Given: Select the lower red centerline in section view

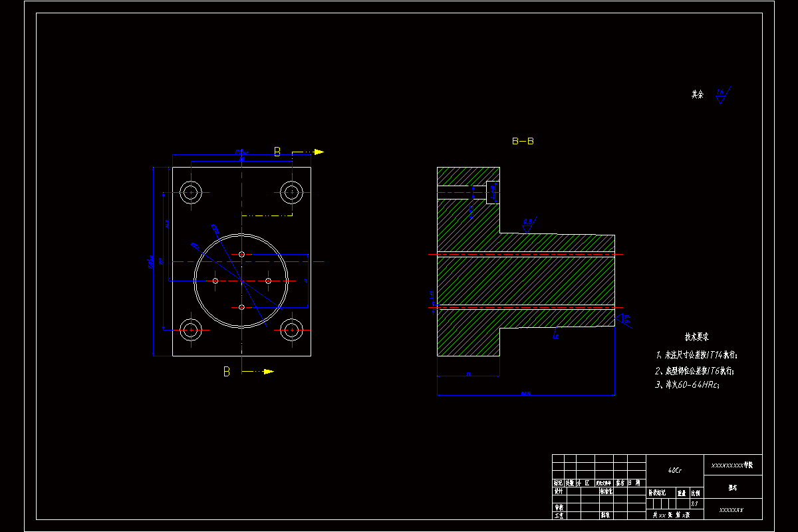Looking at the screenshot, I should [527, 307].
